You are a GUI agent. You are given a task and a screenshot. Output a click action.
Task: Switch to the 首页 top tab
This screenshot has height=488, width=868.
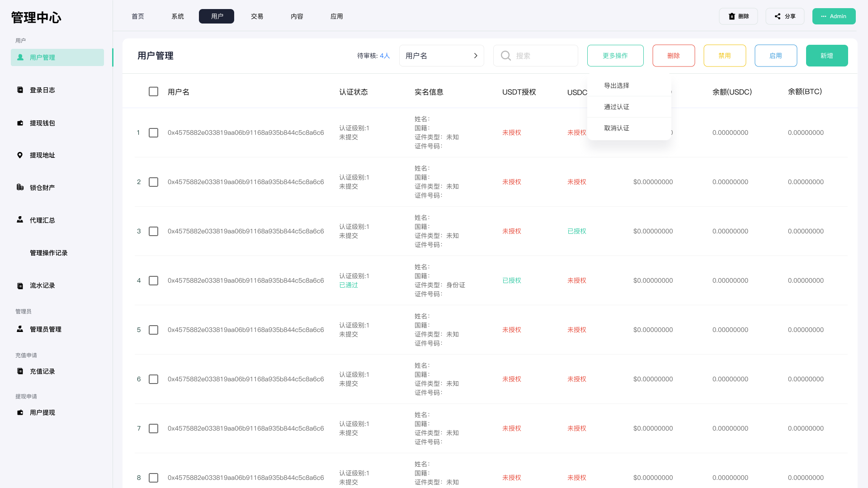(x=138, y=16)
